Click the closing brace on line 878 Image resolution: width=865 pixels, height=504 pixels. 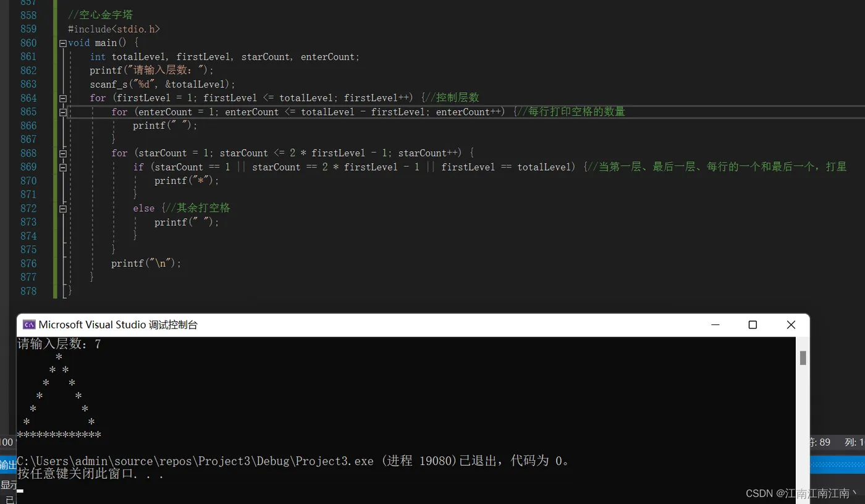[x=70, y=291]
